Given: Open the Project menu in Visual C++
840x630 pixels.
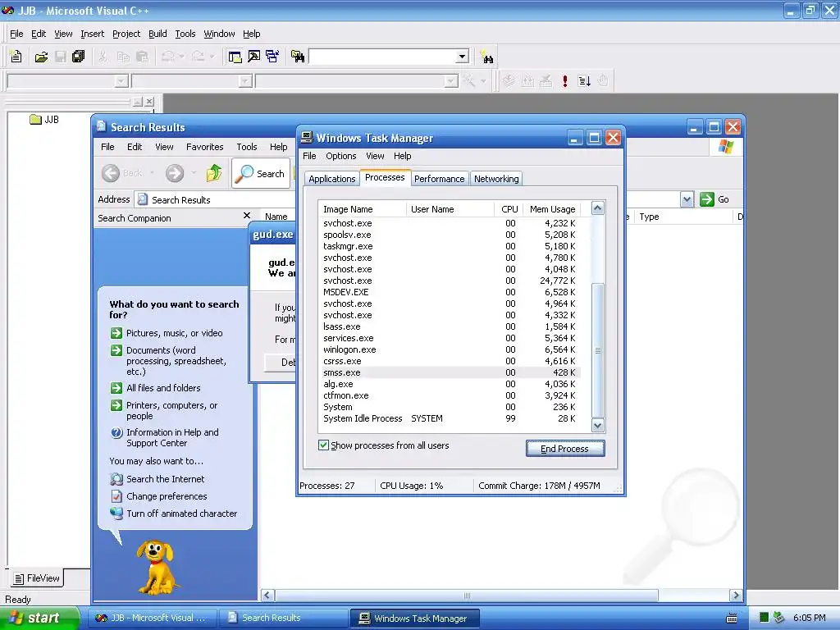Looking at the screenshot, I should (x=126, y=34).
